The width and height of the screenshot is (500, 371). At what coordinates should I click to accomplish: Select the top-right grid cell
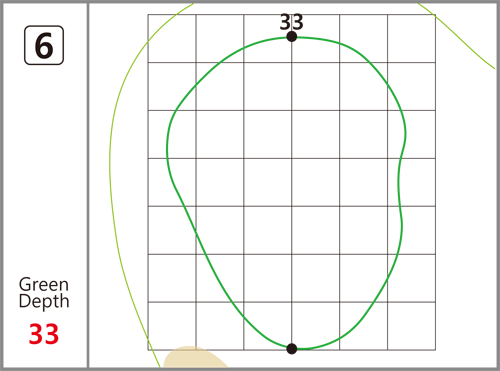[x=412, y=38]
